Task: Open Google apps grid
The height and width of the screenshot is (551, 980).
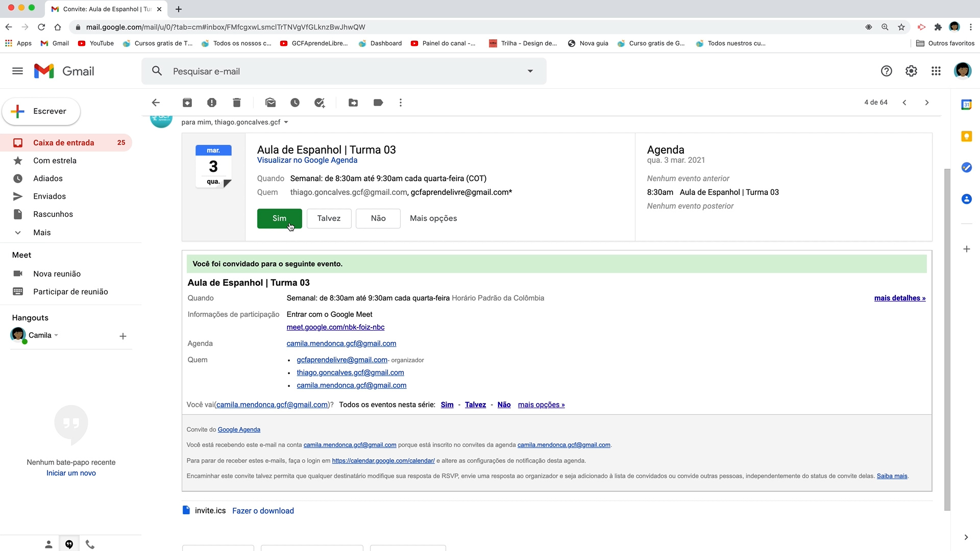Action: 936,71
